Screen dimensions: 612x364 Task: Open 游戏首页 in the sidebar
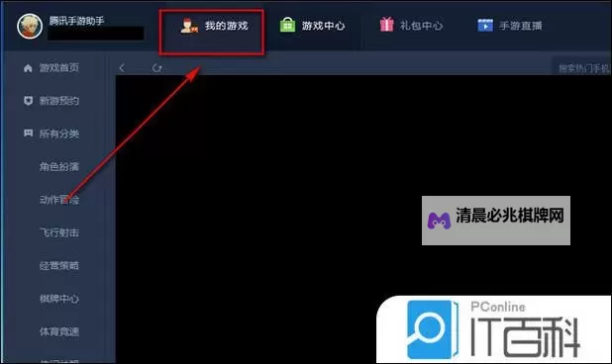click(x=59, y=68)
